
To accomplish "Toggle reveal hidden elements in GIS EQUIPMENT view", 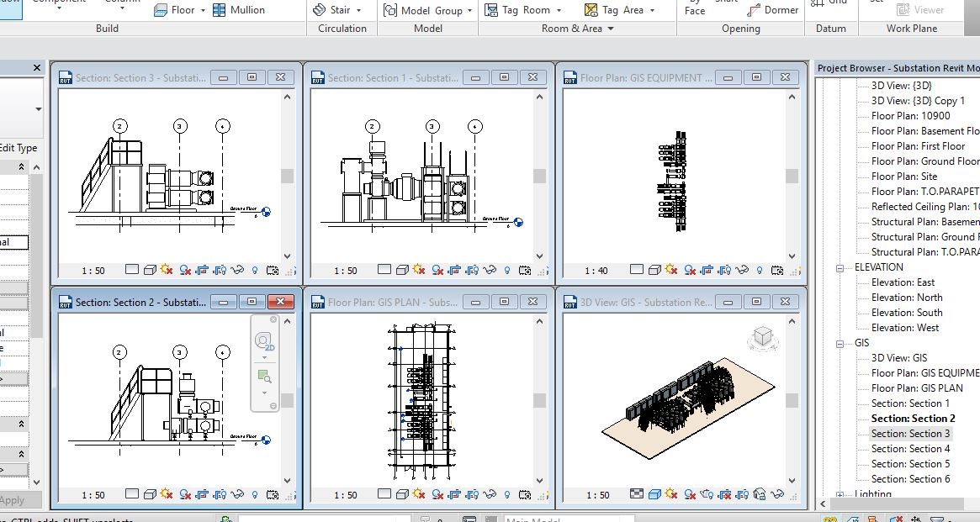I will coord(760,271).
